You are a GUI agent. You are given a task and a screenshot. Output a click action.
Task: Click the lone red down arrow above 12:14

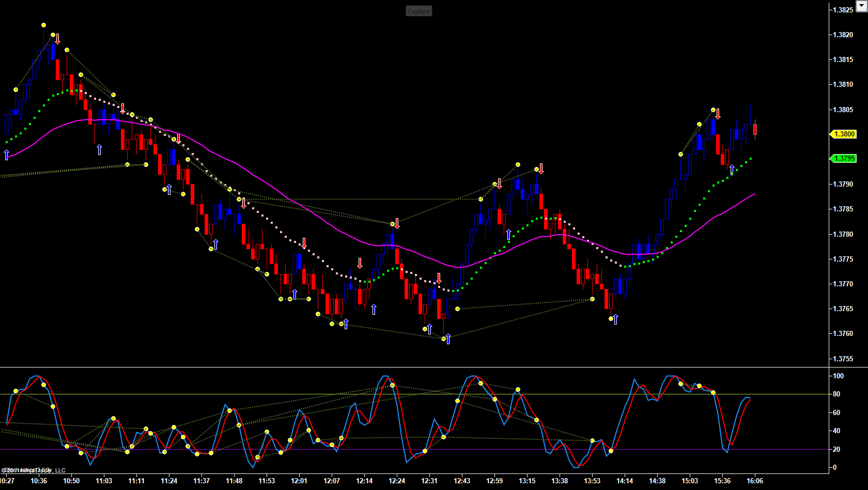360,263
